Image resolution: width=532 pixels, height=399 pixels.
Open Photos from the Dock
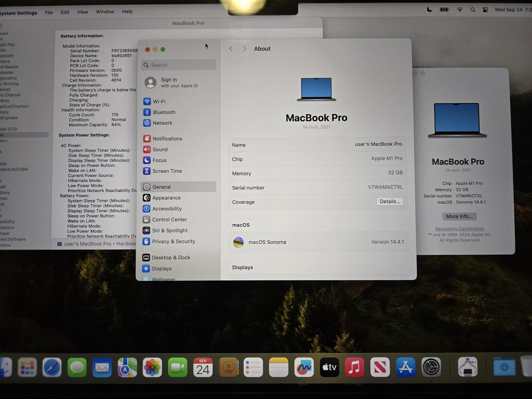pos(152,368)
